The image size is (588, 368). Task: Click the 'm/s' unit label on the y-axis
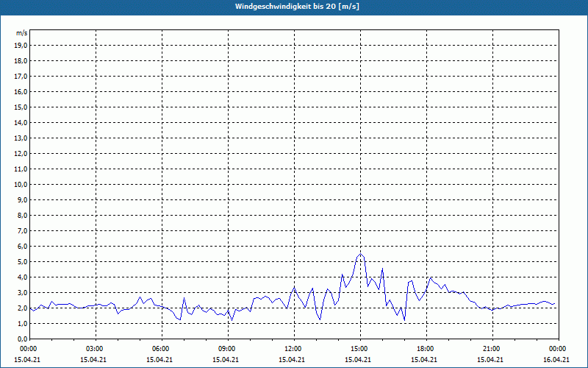[22, 33]
